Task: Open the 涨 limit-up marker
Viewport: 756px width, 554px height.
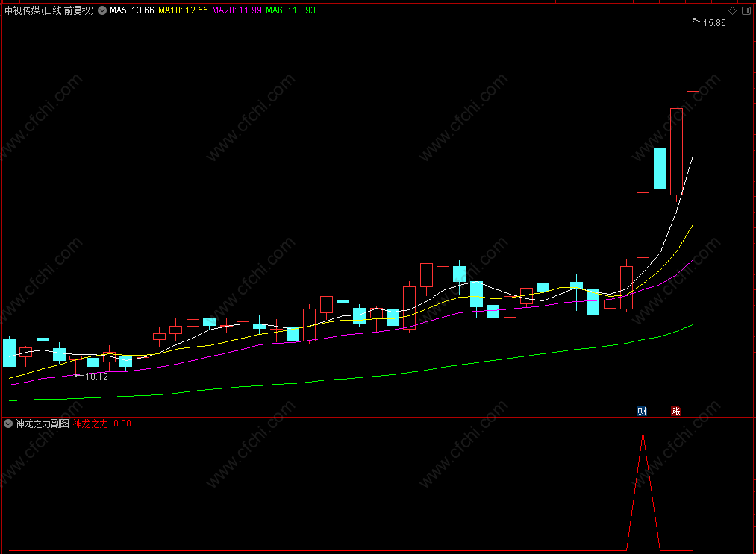Action: pos(675,412)
